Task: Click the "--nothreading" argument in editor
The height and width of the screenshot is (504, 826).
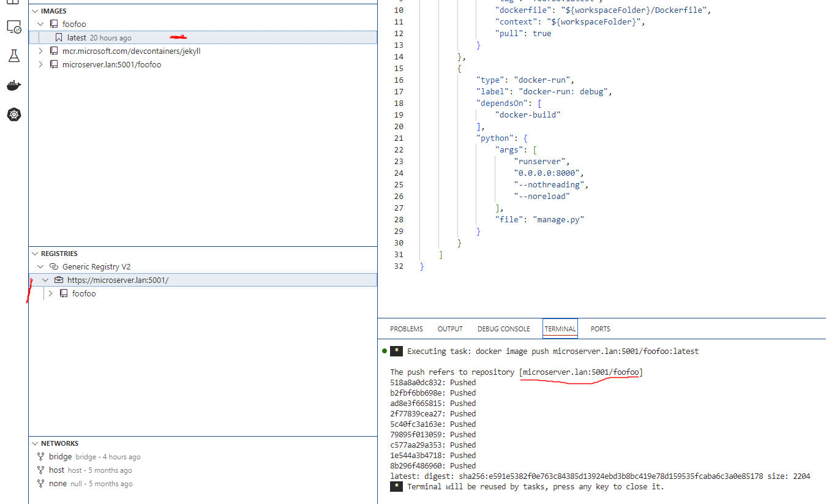Action: pos(550,185)
